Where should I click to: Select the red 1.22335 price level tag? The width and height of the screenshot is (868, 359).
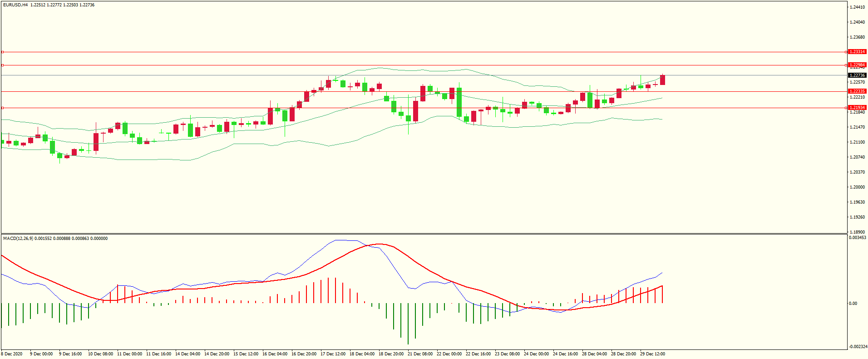point(857,91)
